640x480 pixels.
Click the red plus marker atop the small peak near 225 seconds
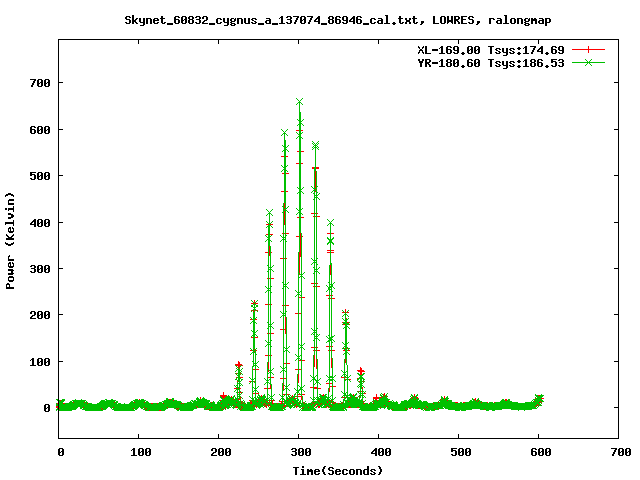(239, 364)
